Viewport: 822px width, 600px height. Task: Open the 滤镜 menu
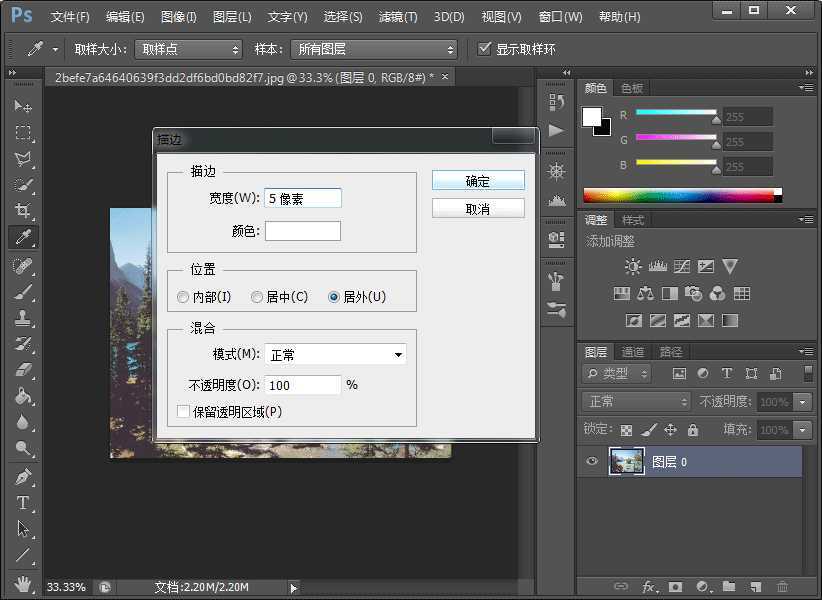point(398,16)
